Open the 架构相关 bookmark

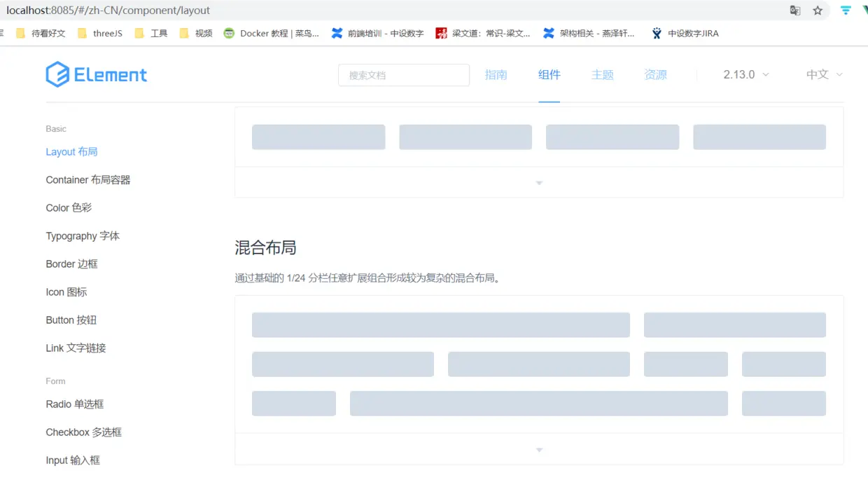coord(589,33)
